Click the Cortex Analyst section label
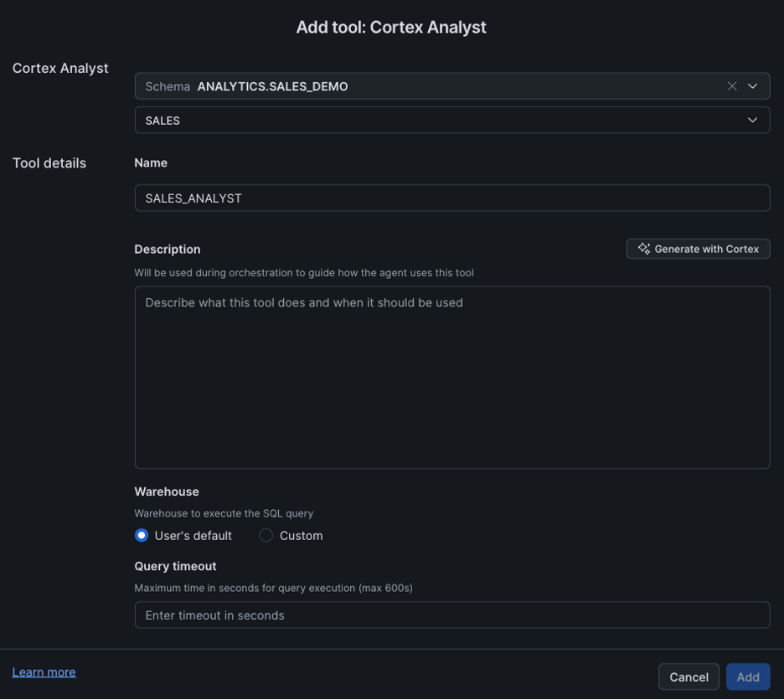The width and height of the screenshot is (784, 700). 60,68
